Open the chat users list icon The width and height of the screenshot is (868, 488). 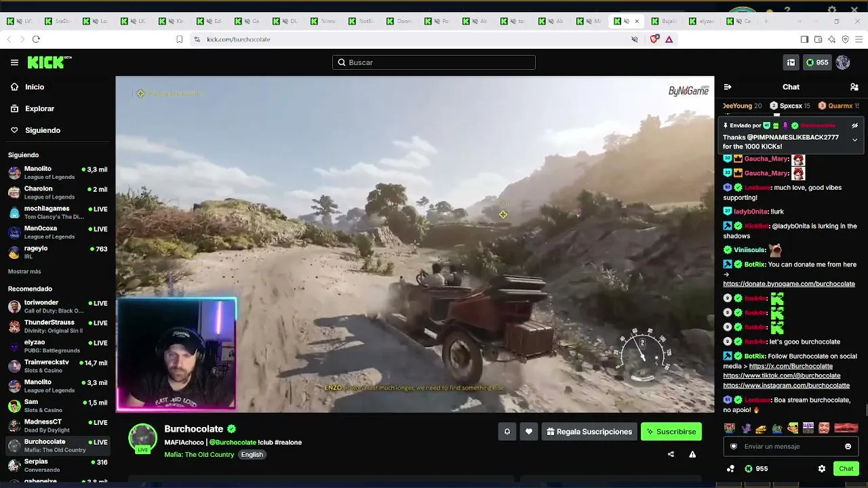point(854,87)
